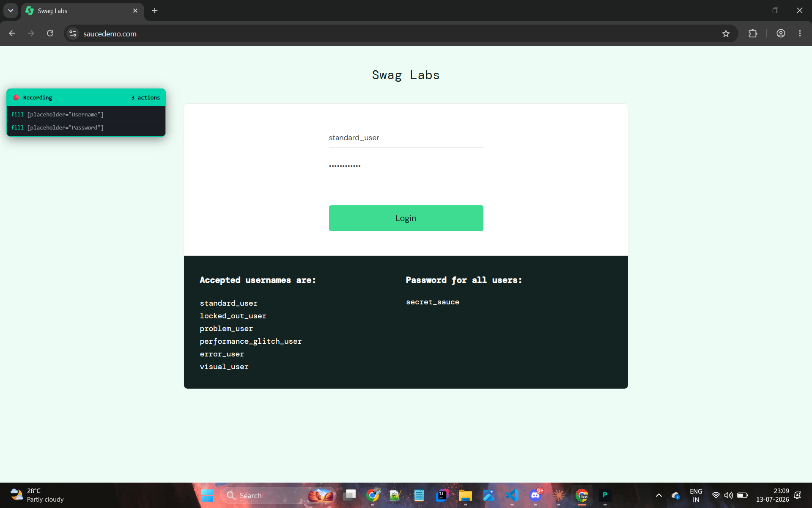Switch to the Swag Labs tab

82,11
